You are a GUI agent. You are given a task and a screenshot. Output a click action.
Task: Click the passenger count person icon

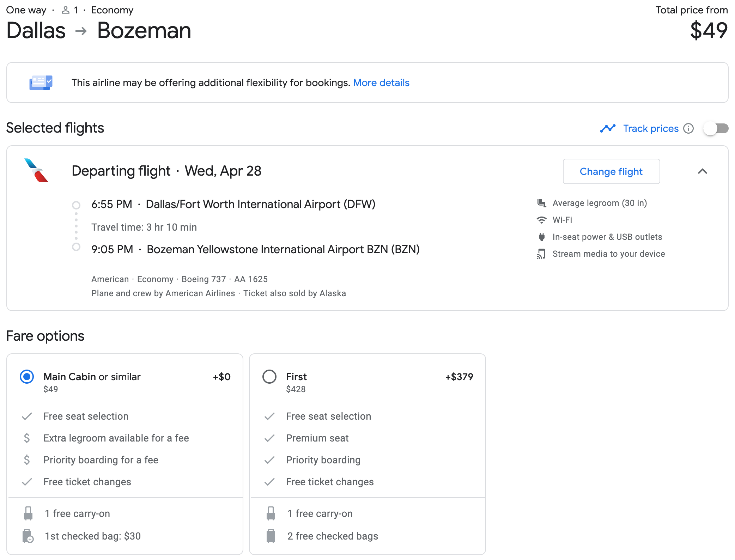click(x=65, y=10)
